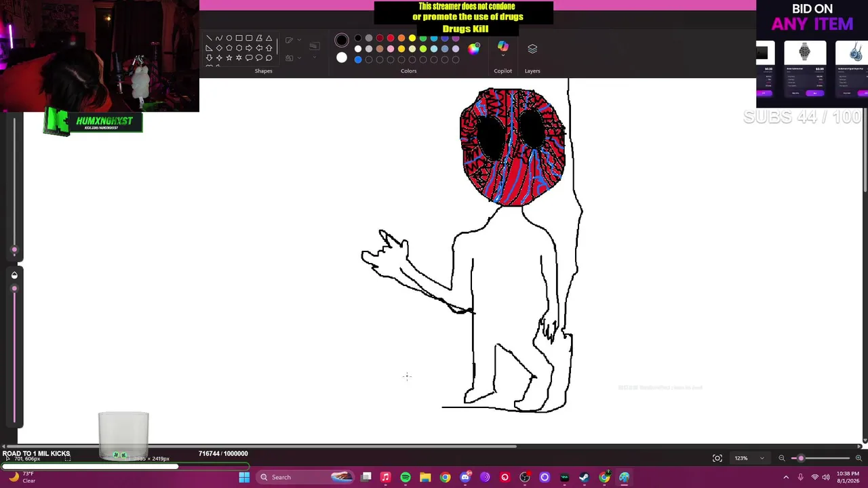
Task: Open the 123% zoom level dropdown
Action: tap(750, 458)
